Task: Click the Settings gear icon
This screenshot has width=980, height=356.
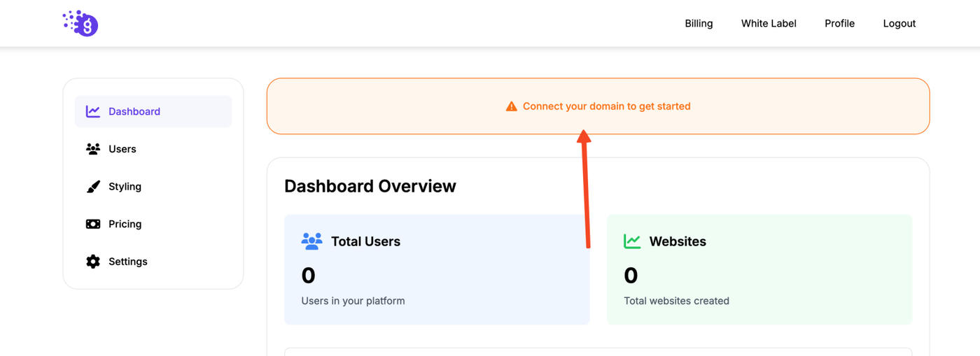Action: (93, 262)
